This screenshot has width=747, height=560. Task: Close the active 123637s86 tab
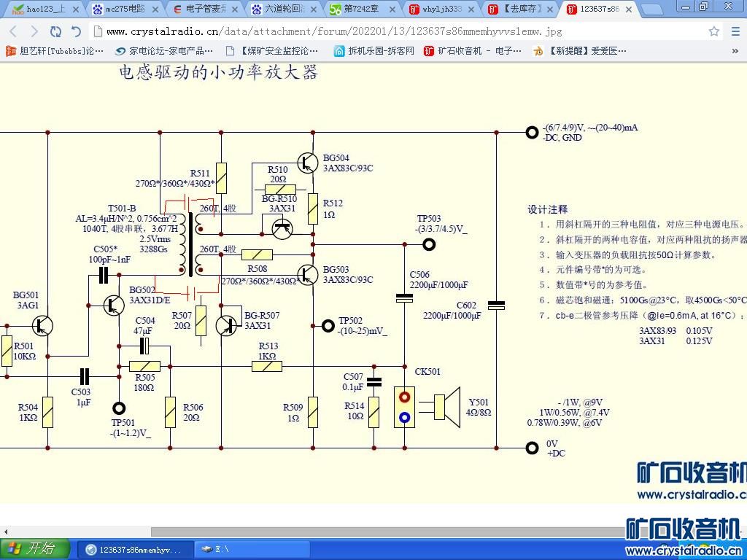[x=629, y=9]
